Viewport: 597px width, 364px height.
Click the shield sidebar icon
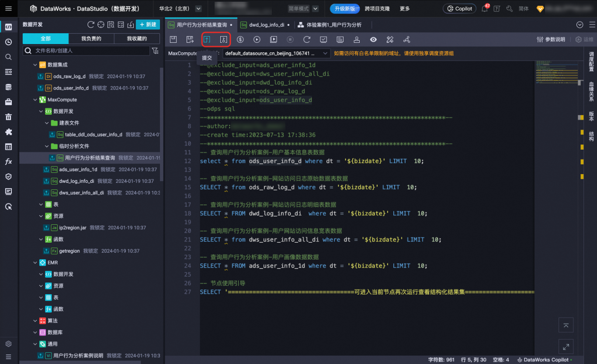tap(8, 176)
